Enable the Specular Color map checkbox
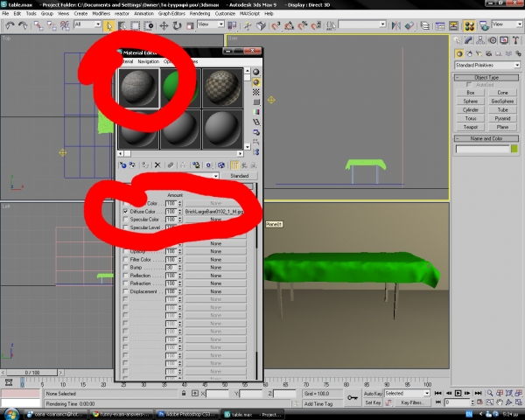 click(x=125, y=220)
